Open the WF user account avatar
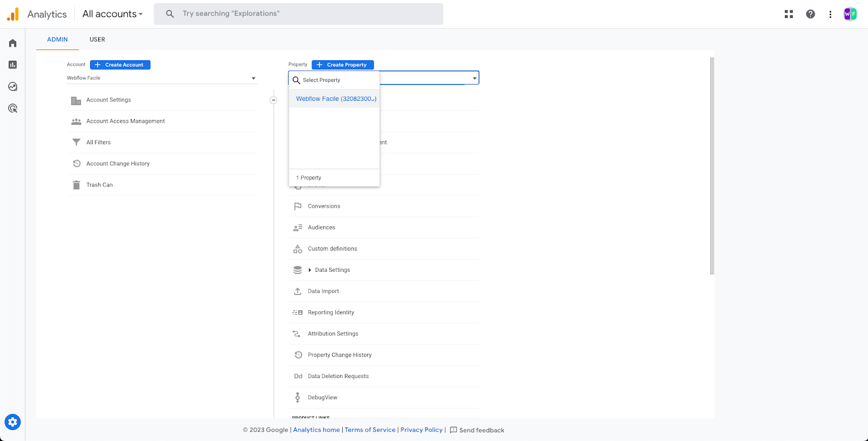Screen dimensions: 868x441 pyautogui.click(x=850, y=14)
